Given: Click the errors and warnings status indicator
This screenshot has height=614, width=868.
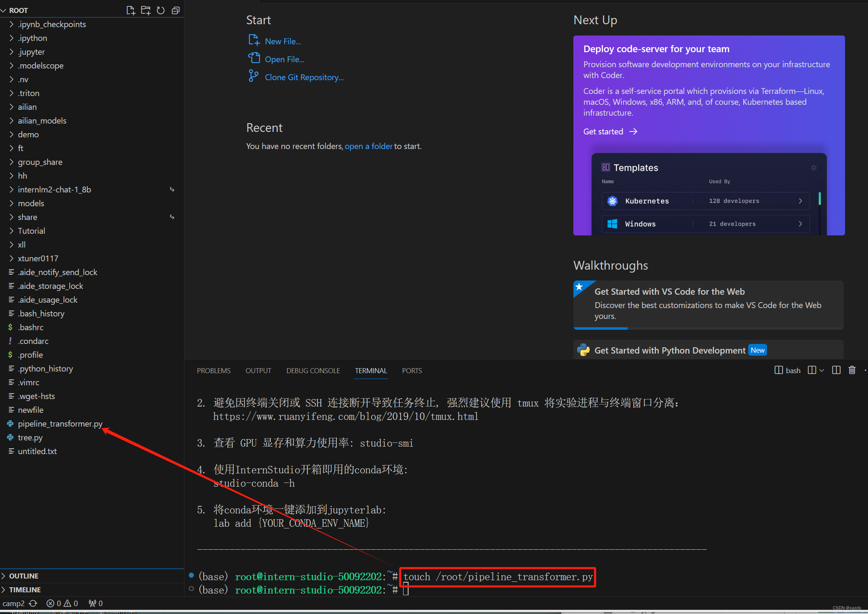Looking at the screenshot, I should [62, 603].
